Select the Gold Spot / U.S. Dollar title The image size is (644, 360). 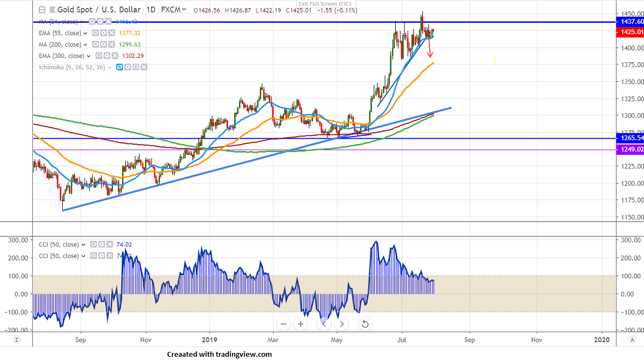99,9
